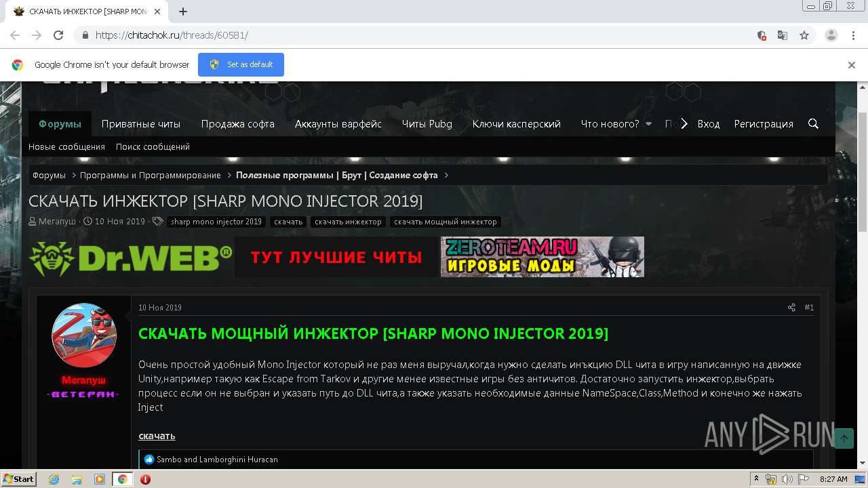Viewport: 868px width, 488px height.
Task: Select the sharp mono injector 2019 tag
Action: point(216,222)
